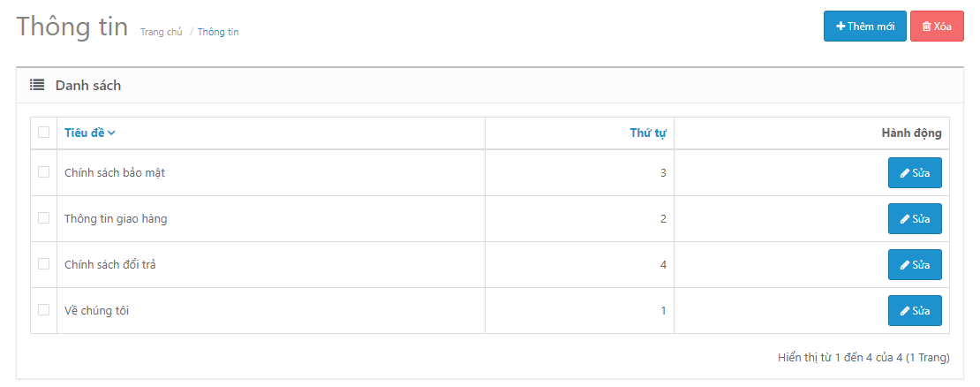
Task: Check the Chính sách bảo mật row checkbox
Action: tap(44, 172)
